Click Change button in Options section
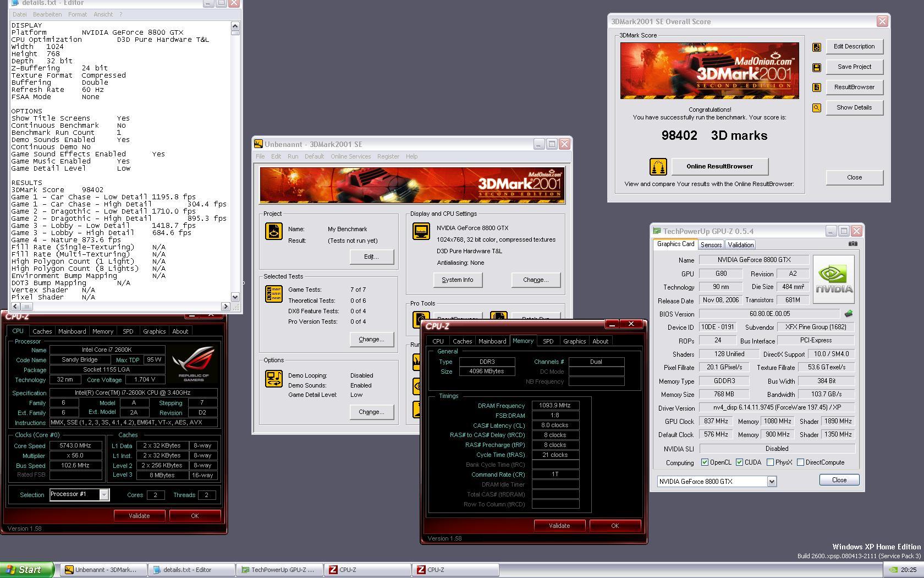The height and width of the screenshot is (578, 924). 371,412
